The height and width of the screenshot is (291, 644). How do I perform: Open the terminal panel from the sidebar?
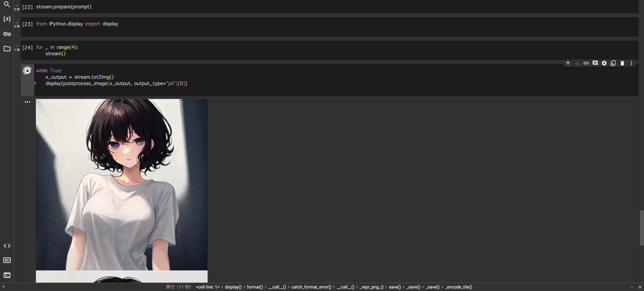click(7, 275)
